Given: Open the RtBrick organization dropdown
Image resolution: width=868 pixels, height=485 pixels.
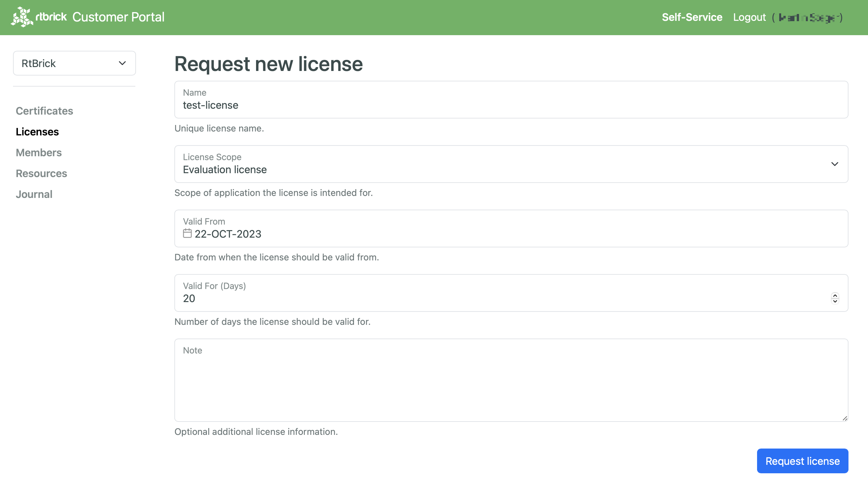Looking at the screenshot, I should (74, 63).
